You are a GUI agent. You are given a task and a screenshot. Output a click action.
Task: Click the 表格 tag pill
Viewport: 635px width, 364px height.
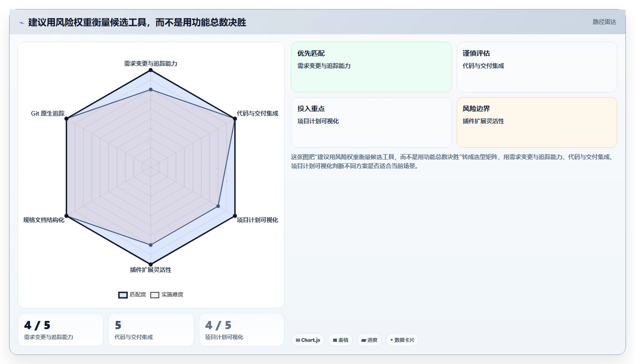click(340, 340)
